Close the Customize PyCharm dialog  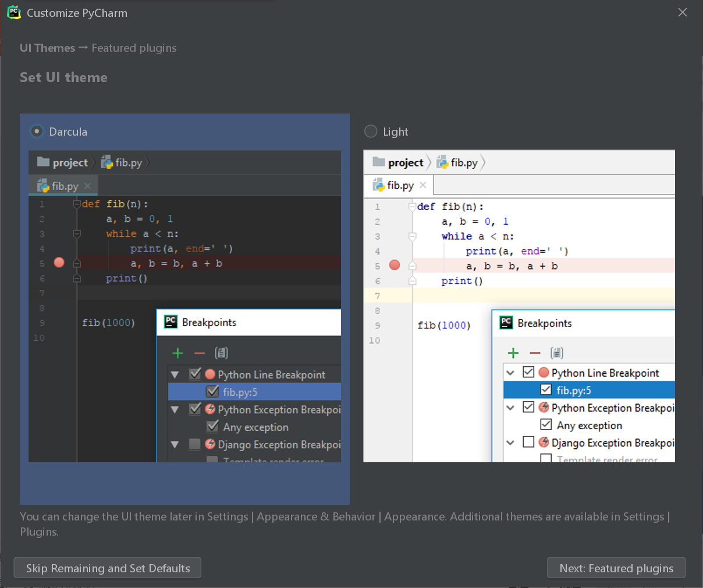683,12
